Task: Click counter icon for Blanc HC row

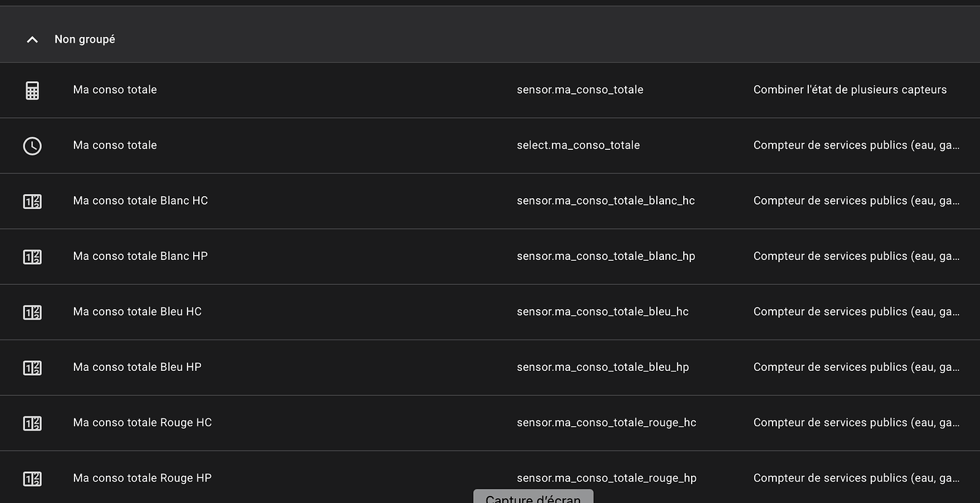Action: (x=32, y=201)
